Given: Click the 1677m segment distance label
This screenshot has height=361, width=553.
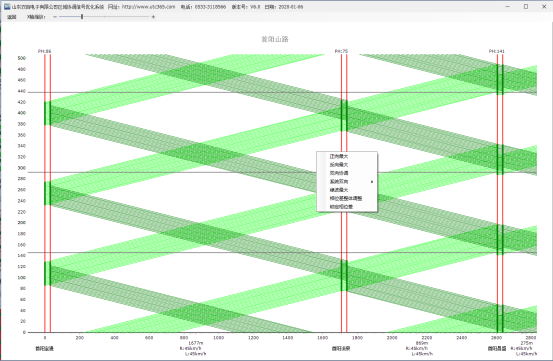Looking at the screenshot, I should point(196,343).
